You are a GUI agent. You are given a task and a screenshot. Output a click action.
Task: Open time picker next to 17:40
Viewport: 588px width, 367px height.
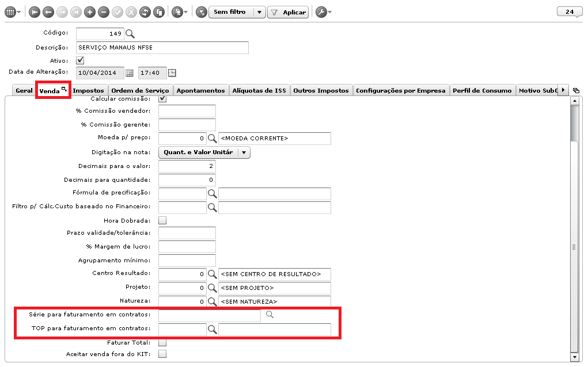tap(172, 73)
